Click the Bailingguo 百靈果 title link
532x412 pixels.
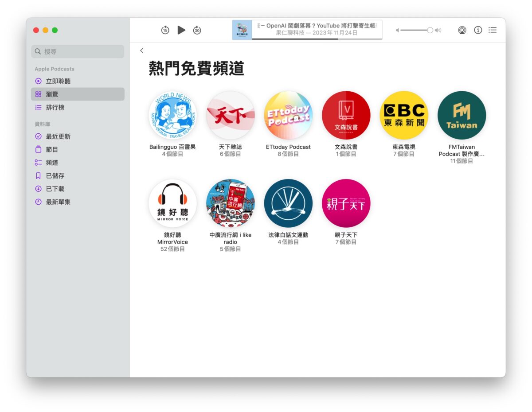pos(172,147)
